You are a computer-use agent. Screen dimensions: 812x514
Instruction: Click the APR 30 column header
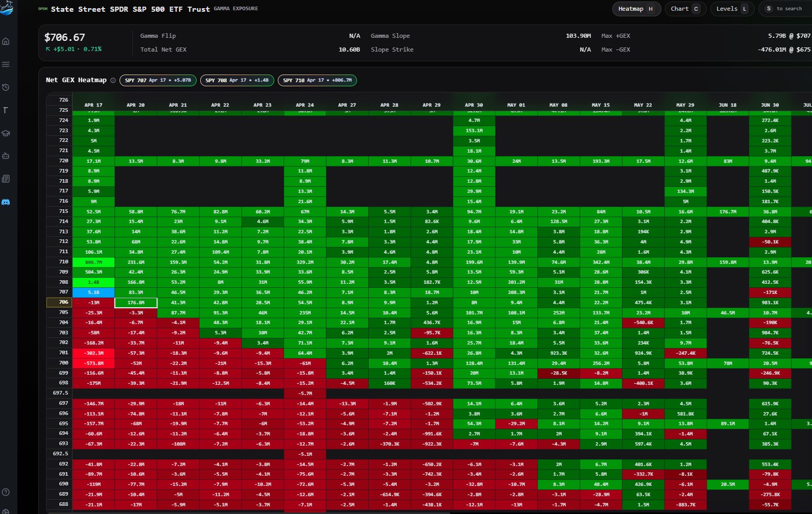pyautogui.click(x=474, y=105)
